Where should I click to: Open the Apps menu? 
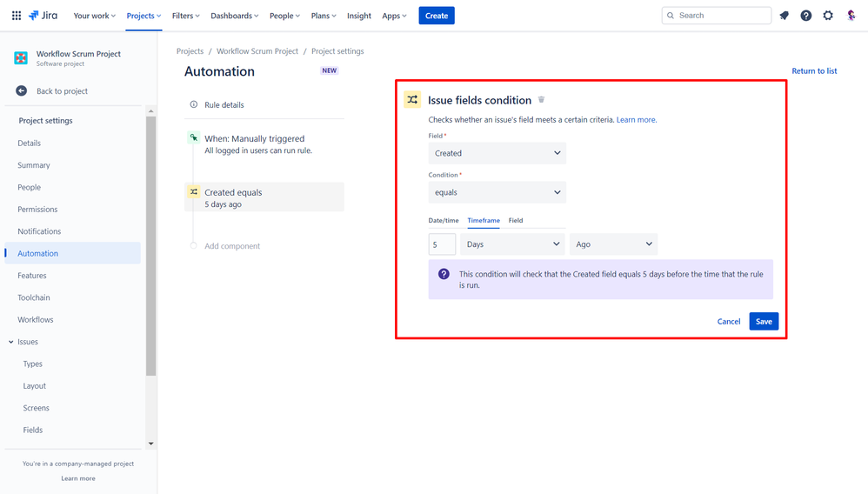pos(394,16)
